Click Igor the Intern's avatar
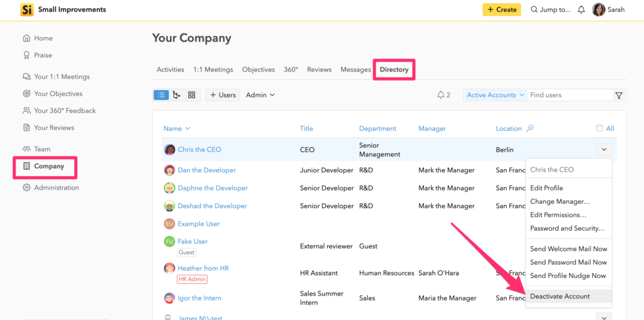This screenshot has height=320, width=644. [170, 298]
